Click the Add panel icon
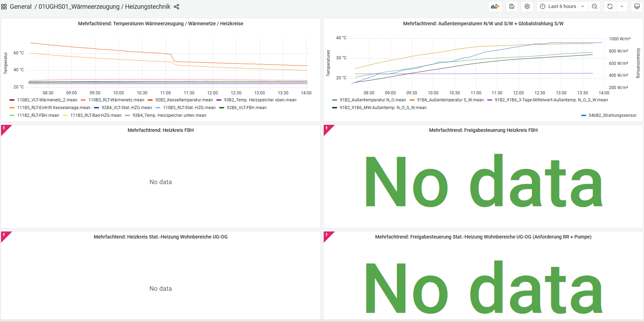 (x=495, y=7)
